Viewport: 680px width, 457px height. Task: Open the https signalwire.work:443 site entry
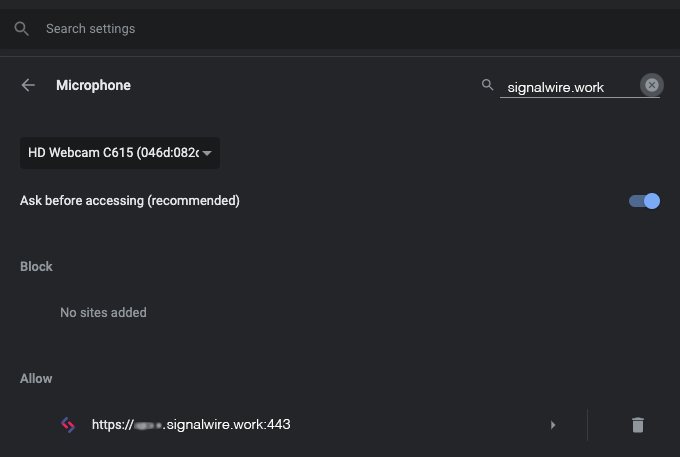(x=191, y=424)
